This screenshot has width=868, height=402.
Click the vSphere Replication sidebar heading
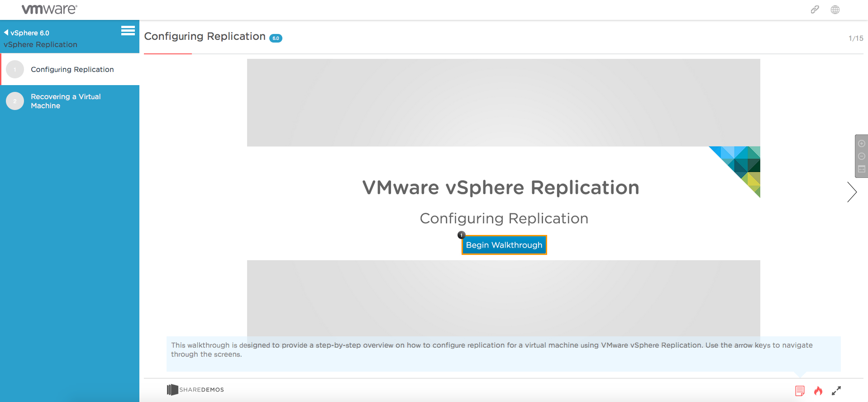point(40,44)
